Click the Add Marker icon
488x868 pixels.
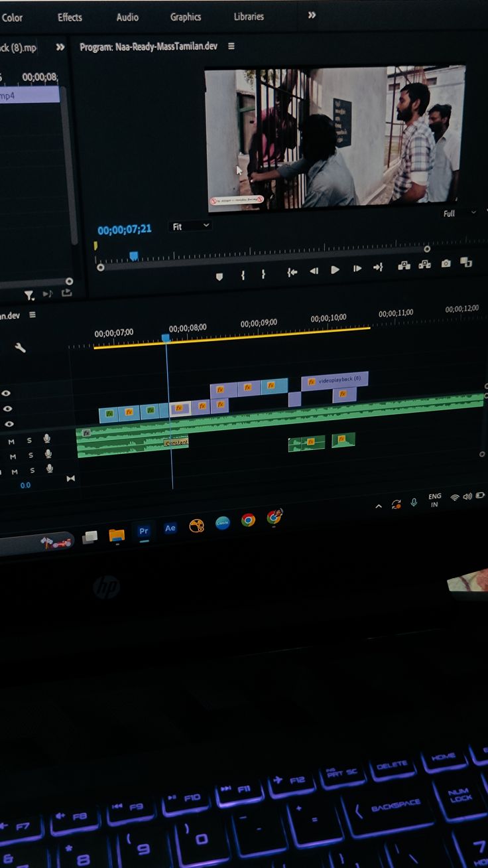click(219, 276)
